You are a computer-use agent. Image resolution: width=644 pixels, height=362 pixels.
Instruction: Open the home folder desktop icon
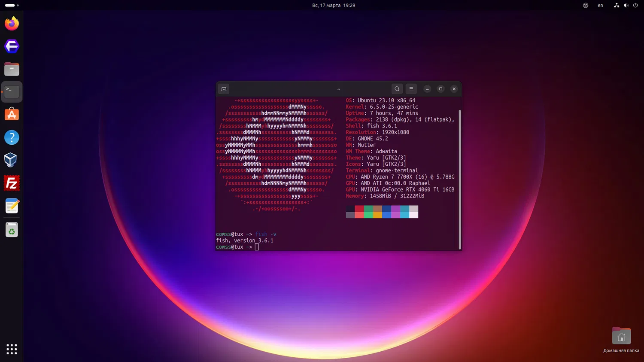(x=621, y=340)
